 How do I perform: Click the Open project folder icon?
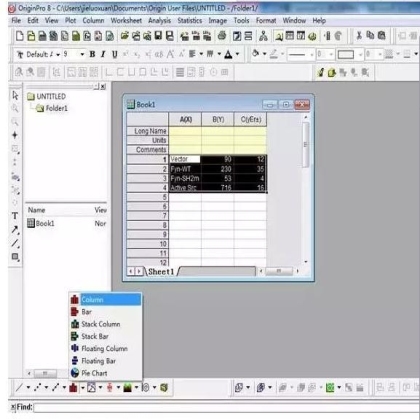tap(124, 36)
